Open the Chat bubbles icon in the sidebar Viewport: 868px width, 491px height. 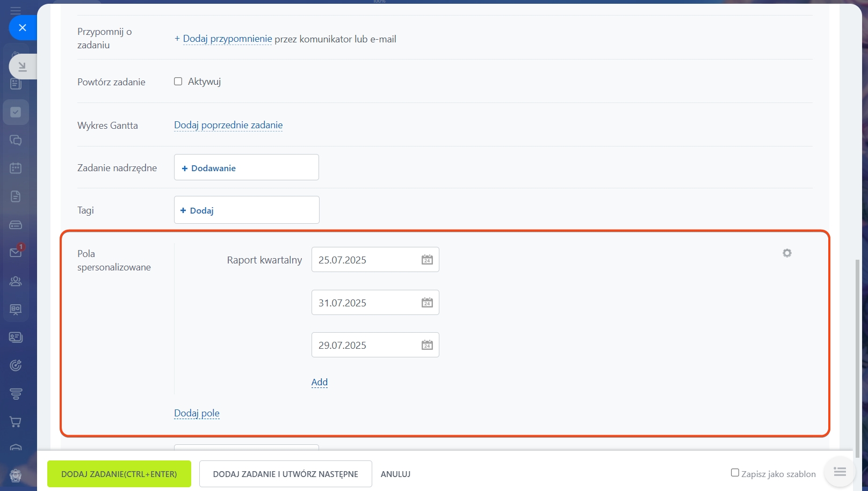[x=16, y=140]
